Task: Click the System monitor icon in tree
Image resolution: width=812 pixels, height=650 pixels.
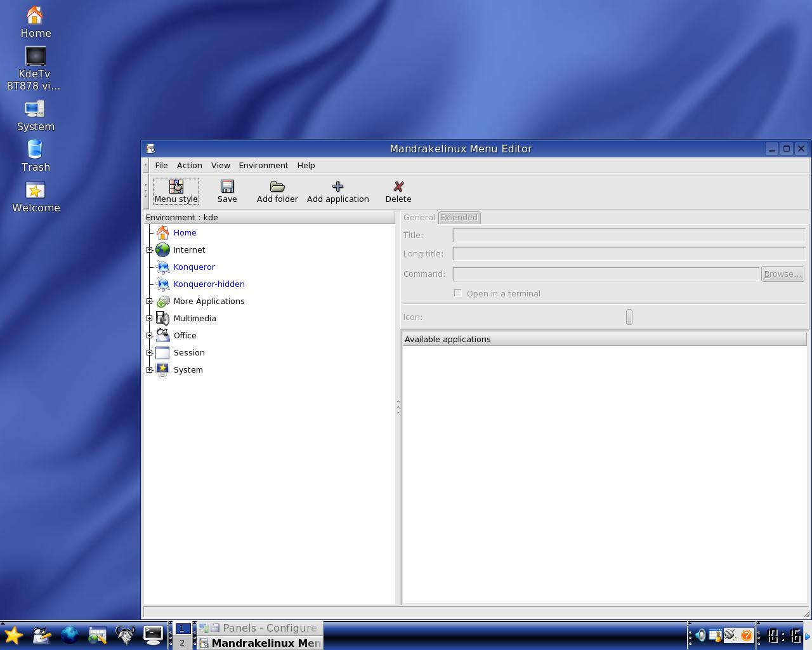Action: (x=163, y=369)
